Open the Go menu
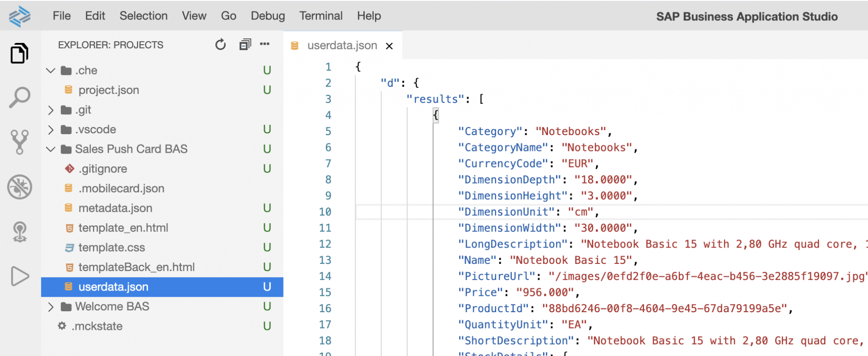868x356 pixels. 228,16
